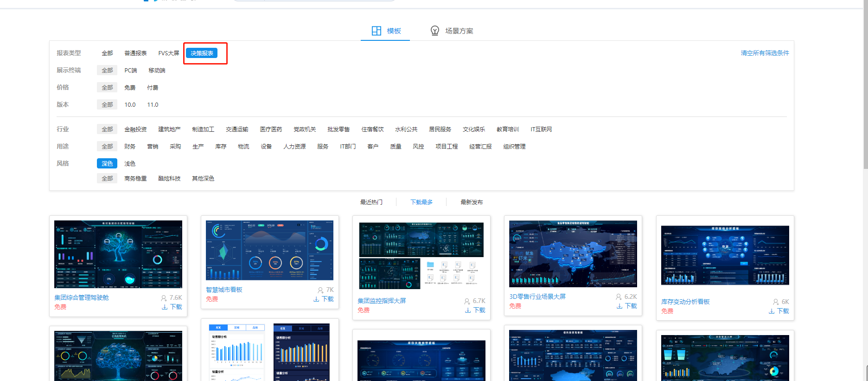Filter price by 免费
The image size is (868, 381).
(130, 87)
